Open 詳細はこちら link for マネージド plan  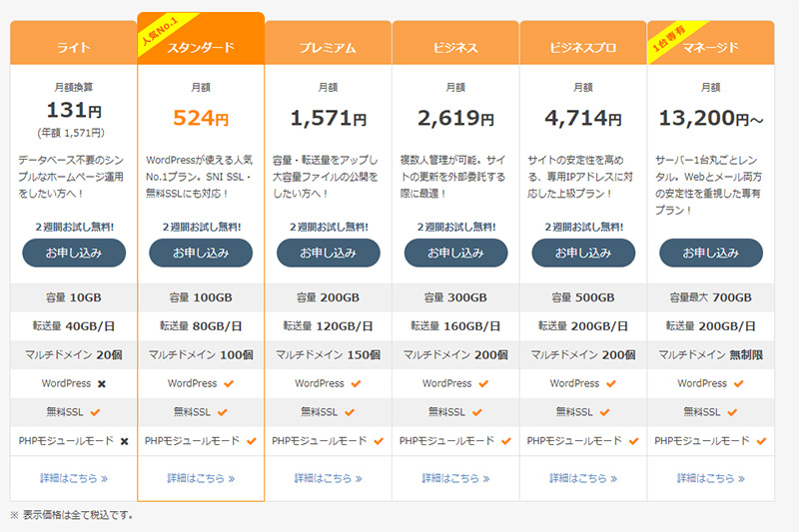[711, 478]
